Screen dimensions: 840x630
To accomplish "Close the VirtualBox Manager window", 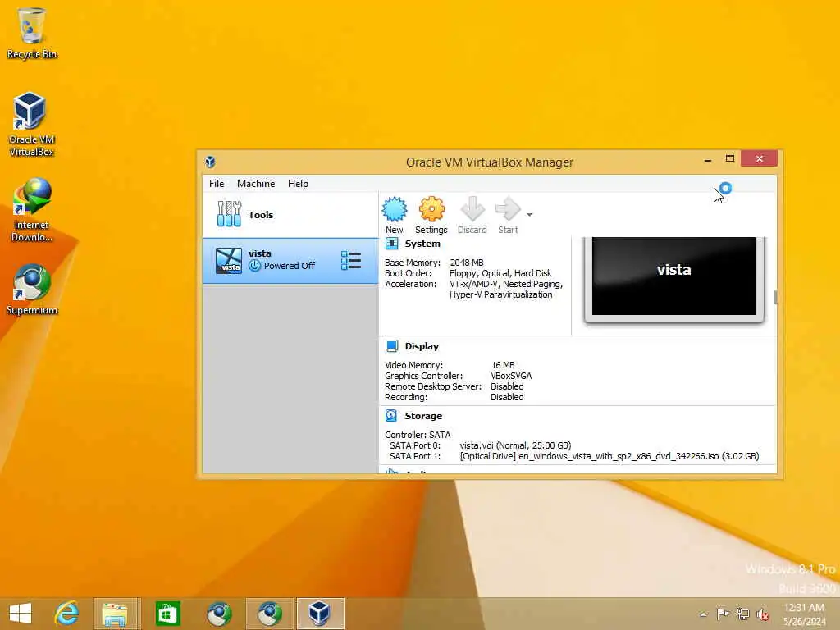I will tap(759, 158).
